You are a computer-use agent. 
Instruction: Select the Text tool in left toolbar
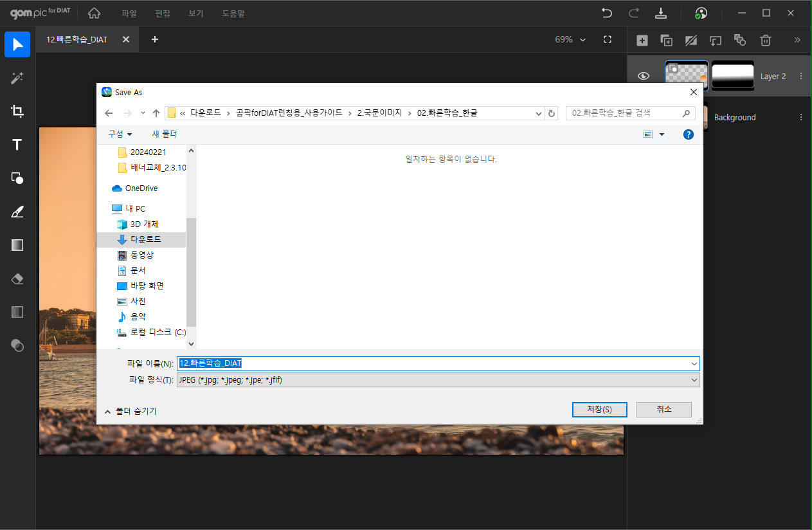[x=17, y=145]
